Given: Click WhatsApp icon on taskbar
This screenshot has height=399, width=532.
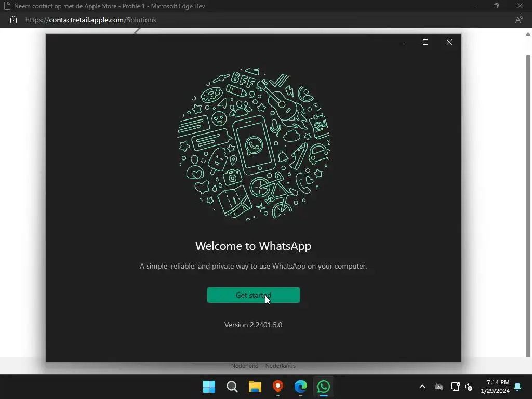Looking at the screenshot, I should pyautogui.click(x=323, y=387).
